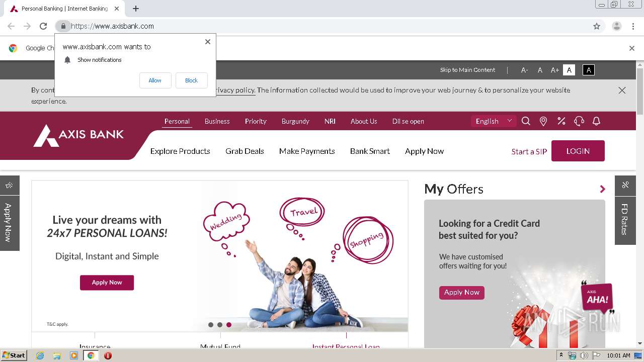Expand Make Payments menu
The width and height of the screenshot is (644, 362).
pos(307,151)
